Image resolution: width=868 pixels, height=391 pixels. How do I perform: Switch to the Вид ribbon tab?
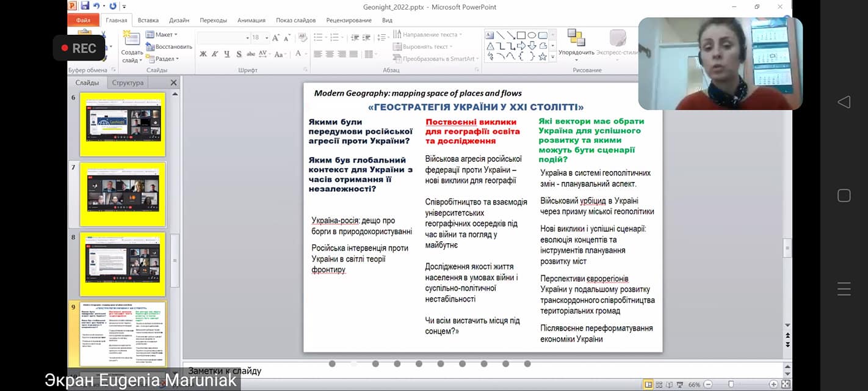click(x=387, y=20)
